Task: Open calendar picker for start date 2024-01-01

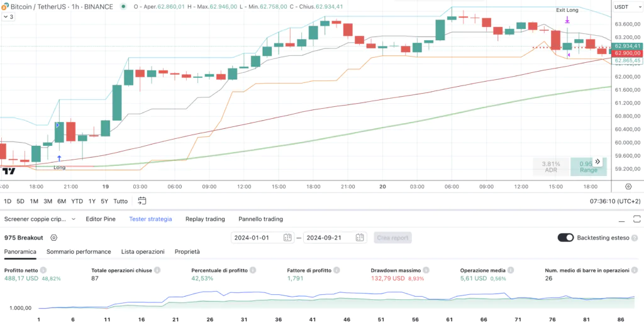Action: point(287,237)
